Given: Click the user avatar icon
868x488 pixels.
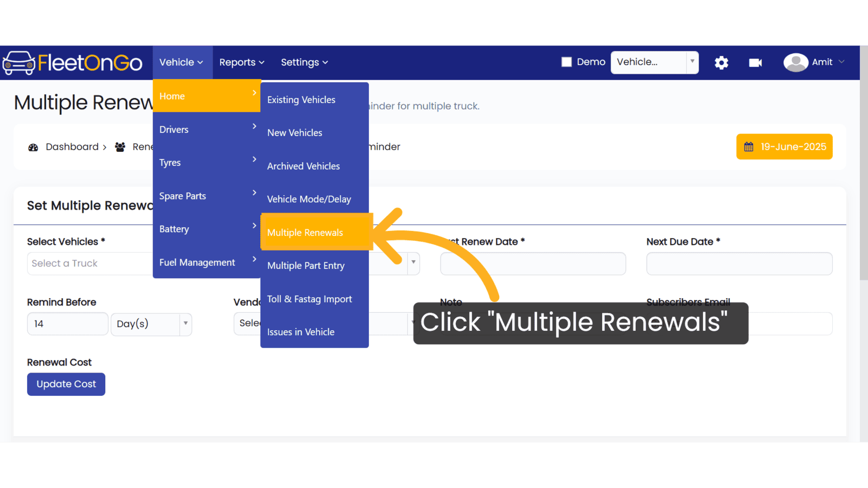Looking at the screenshot, I should pyautogui.click(x=796, y=62).
